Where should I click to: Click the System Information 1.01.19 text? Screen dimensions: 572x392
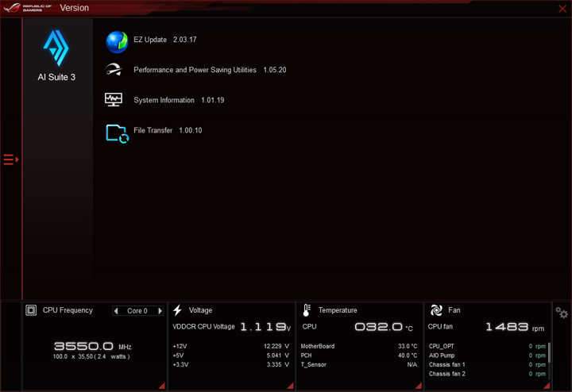(x=179, y=100)
